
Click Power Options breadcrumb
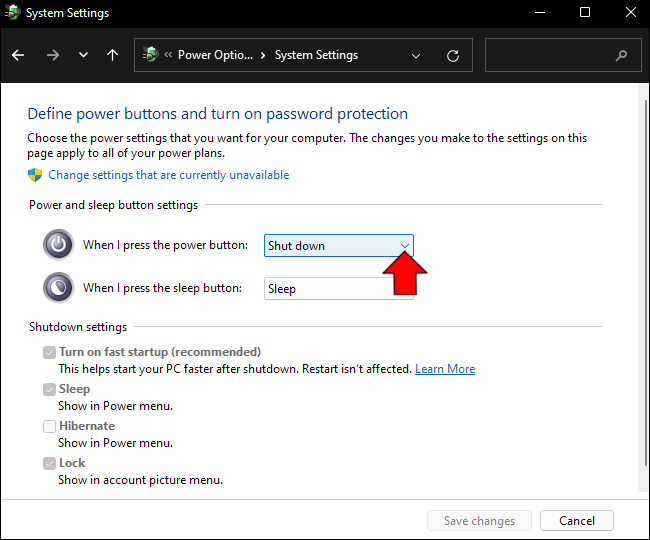point(214,56)
